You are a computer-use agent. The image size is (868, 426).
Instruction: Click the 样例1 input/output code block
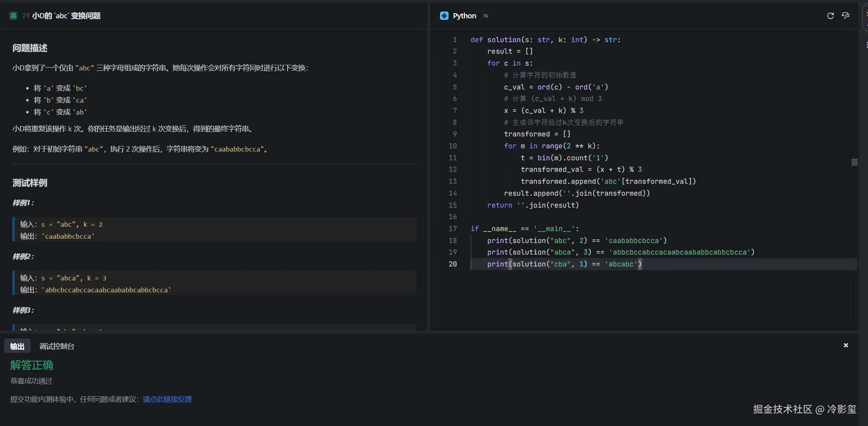[215, 230]
